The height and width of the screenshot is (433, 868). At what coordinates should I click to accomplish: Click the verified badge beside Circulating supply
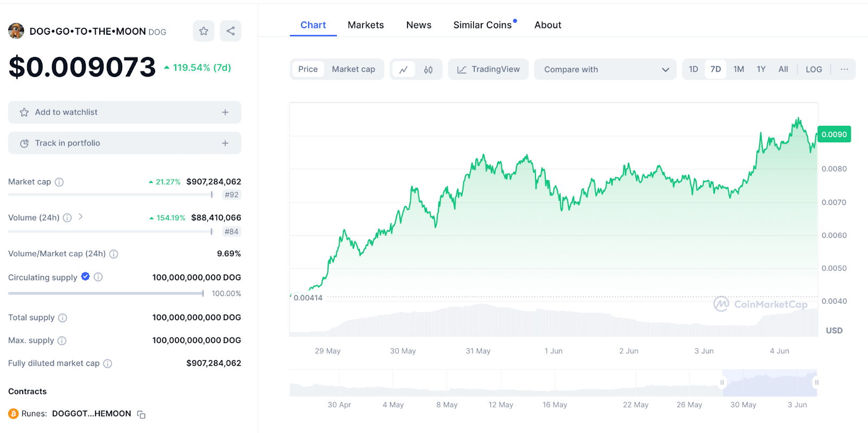coord(85,276)
